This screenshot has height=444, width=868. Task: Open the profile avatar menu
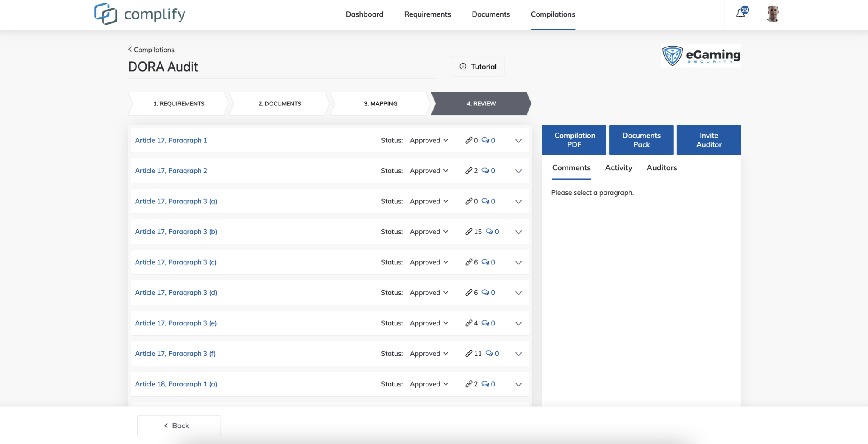772,14
